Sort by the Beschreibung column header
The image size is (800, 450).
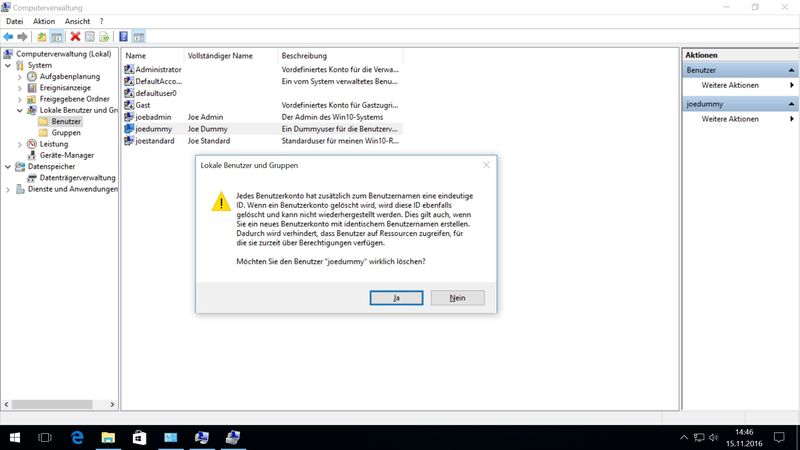tap(340, 56)
